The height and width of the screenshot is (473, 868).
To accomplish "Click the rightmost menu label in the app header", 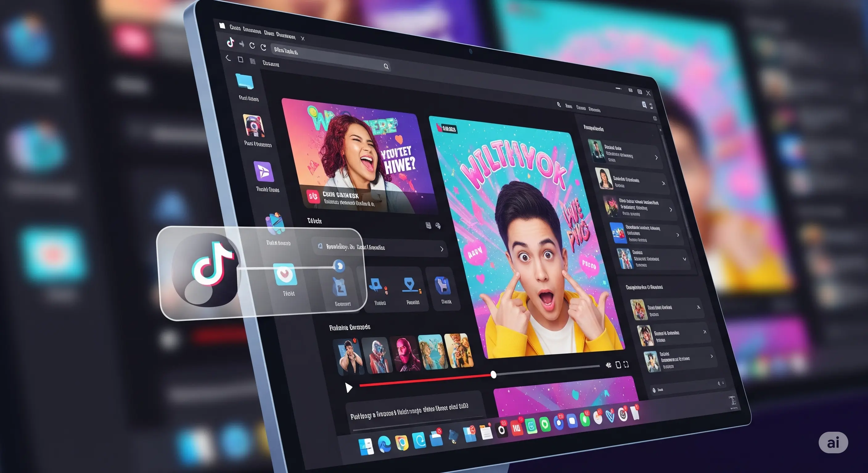I will [595, 109].
